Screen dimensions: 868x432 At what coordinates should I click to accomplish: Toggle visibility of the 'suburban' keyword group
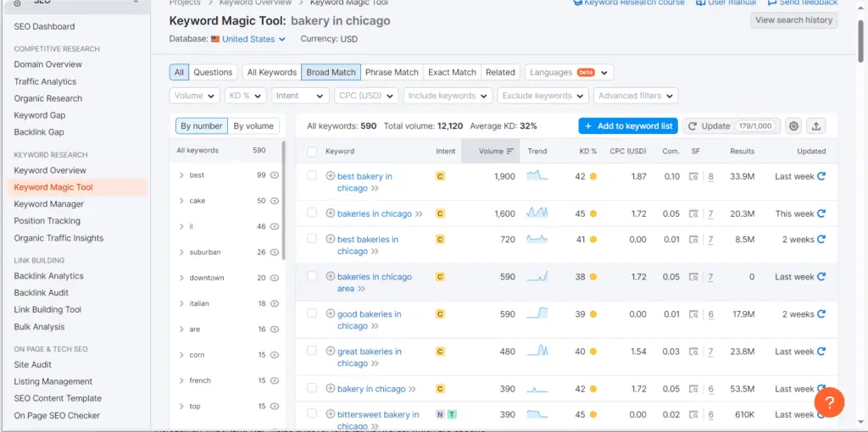coord(274,252)
